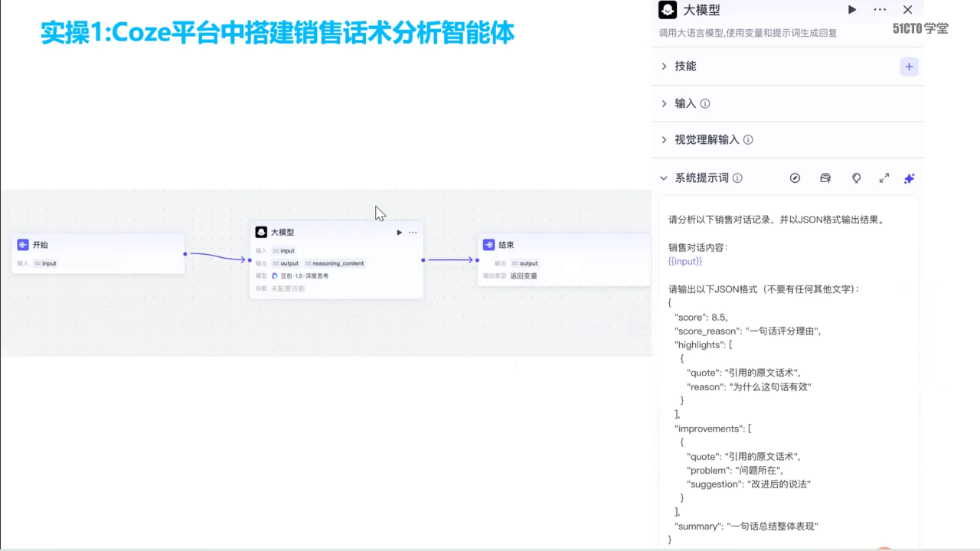The width and height of the screenshot is (980, 551).
Task: Open prompt library tray icon
Action: pos(825,178)
